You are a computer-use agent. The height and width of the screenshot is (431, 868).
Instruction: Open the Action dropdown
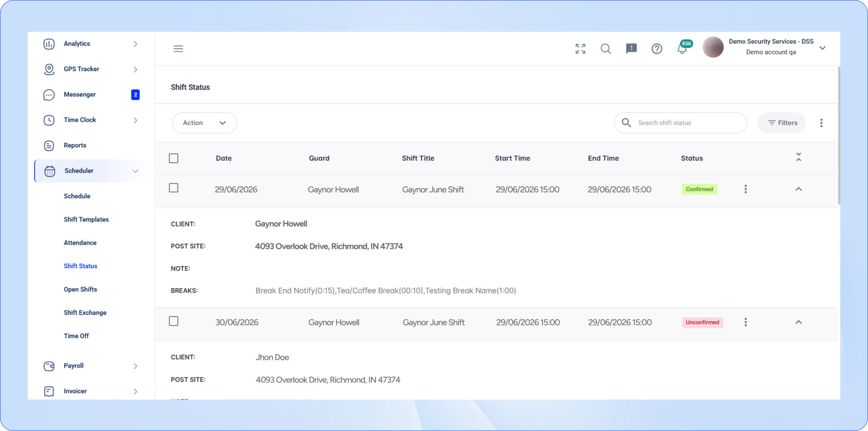pos(204,123)
